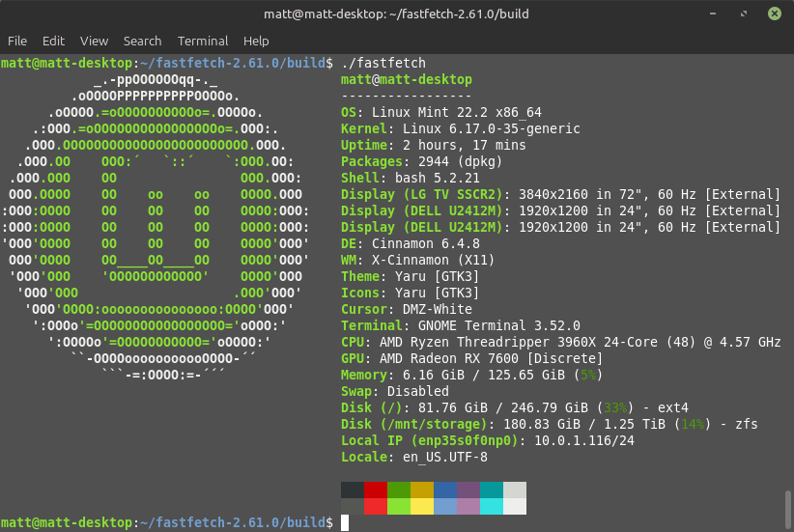Click the 'Cursor: DMZ-White' line
Screen dimensions: 794x532
pos(406,309)
